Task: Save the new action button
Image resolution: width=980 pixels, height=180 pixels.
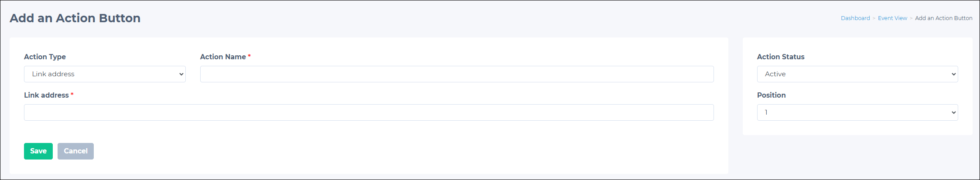Action: [38, 151]
